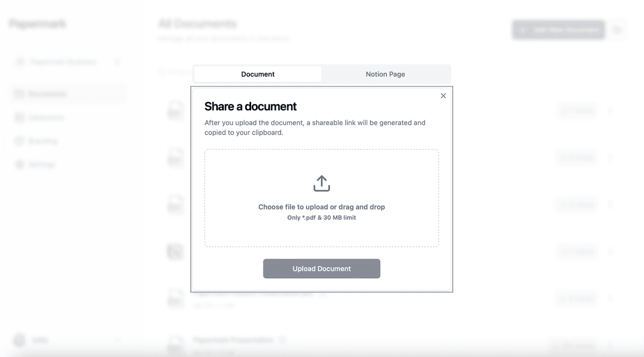Click the Add New Document button
Viewport: 644px width, 357px height.
pyautogui.click(x=558, y=29)
